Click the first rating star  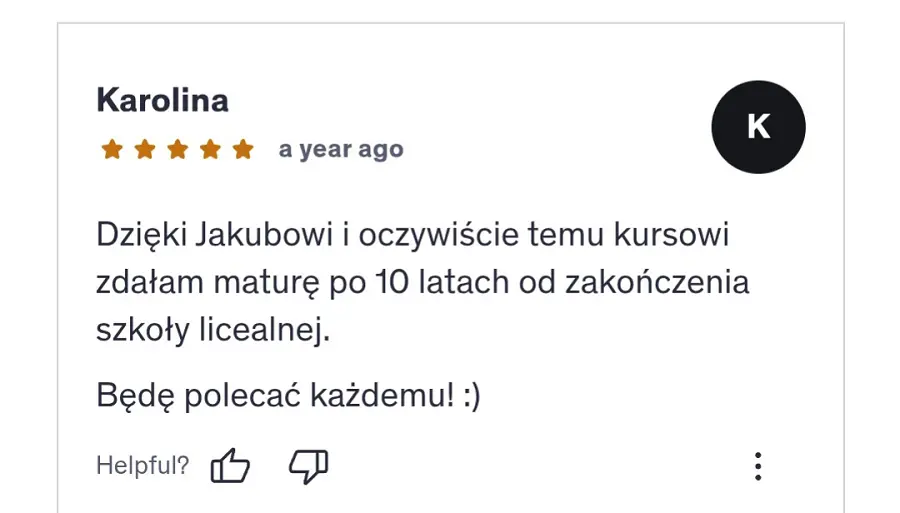[112, 150]
